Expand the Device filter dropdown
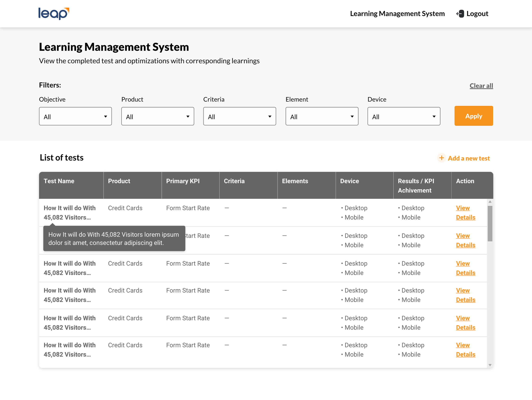The image size is (532, 400). tap(404, 116)
